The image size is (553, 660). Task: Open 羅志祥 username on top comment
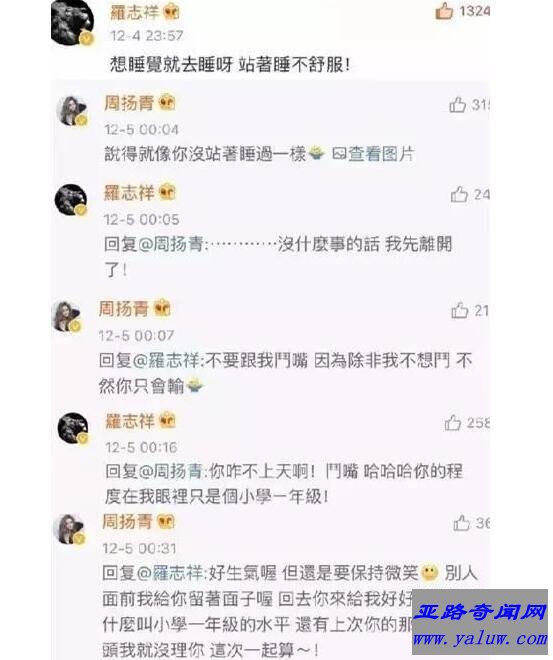click(x=134, y=12)
